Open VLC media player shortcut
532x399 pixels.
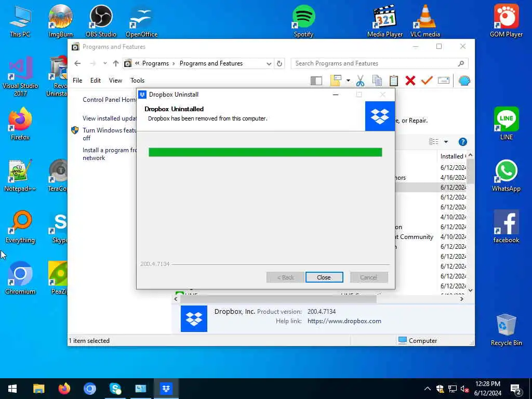[x=425, y=21]
